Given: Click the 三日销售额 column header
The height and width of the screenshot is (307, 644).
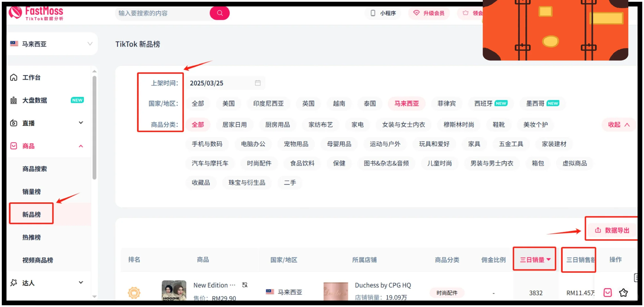Looking at the screenshot, I should coord(580,260).
